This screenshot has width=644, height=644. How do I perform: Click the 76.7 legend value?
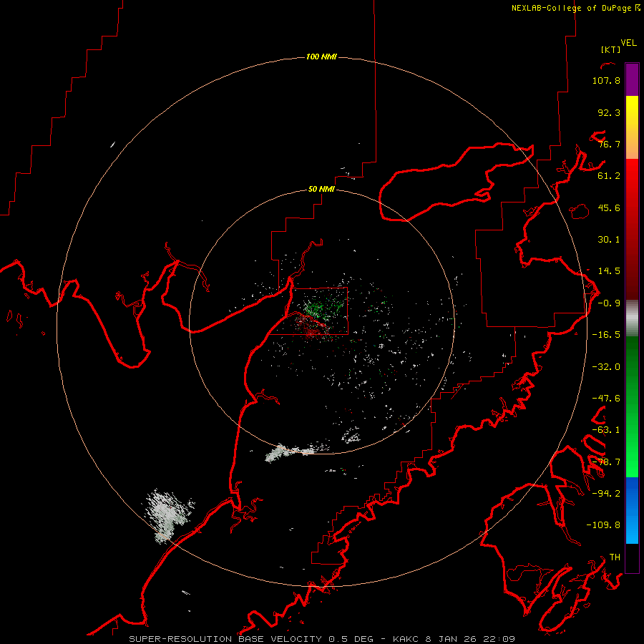(x=609, y=144)
